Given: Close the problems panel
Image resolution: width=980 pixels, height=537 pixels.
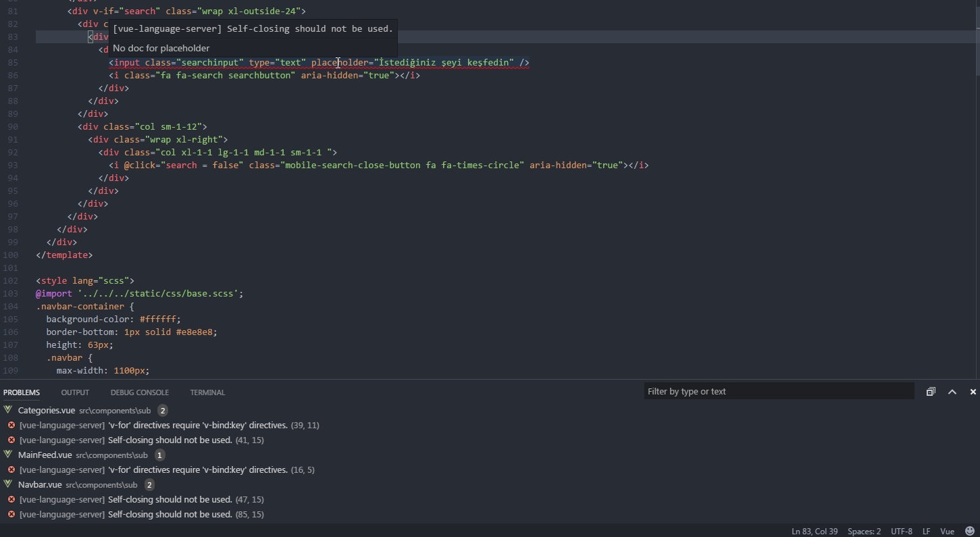Looking at the screenshot, I should pyautogui.click(x=973, y=392).
